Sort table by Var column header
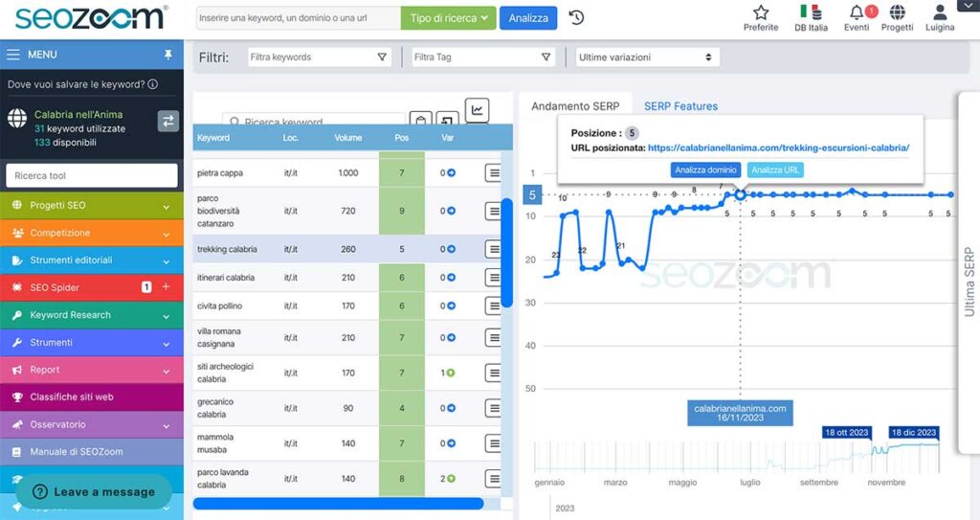This screenshot has height=520, width=980. tap(448, 138)
